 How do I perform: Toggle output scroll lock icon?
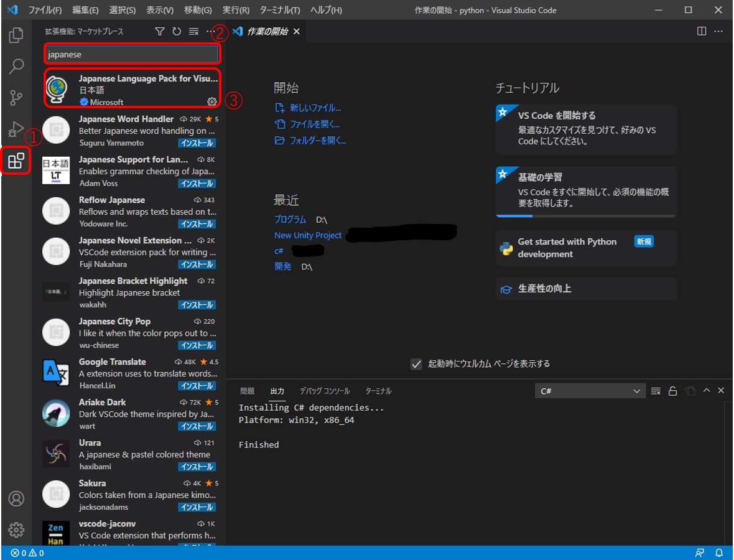click(672, 391)
